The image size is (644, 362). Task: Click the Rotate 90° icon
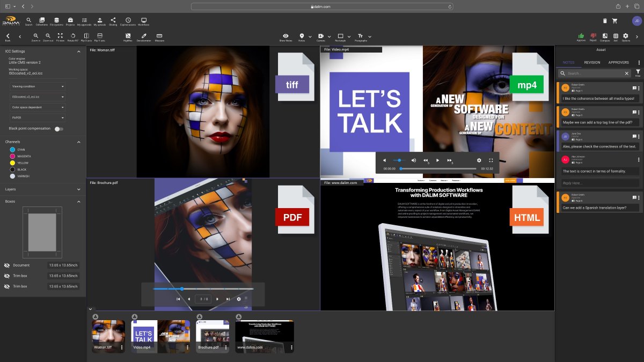[x=73, y=37]
